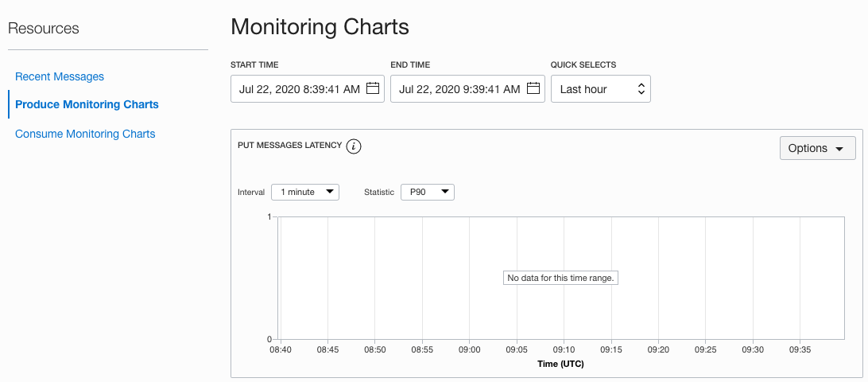868x382 pixels.
Task: Click the Start Time date field
Action: coord(300,89)
